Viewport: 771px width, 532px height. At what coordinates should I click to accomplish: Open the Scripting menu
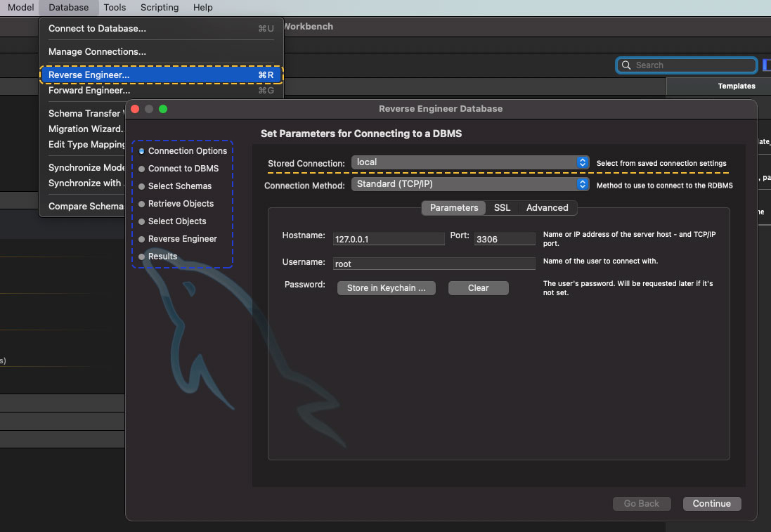160,7
